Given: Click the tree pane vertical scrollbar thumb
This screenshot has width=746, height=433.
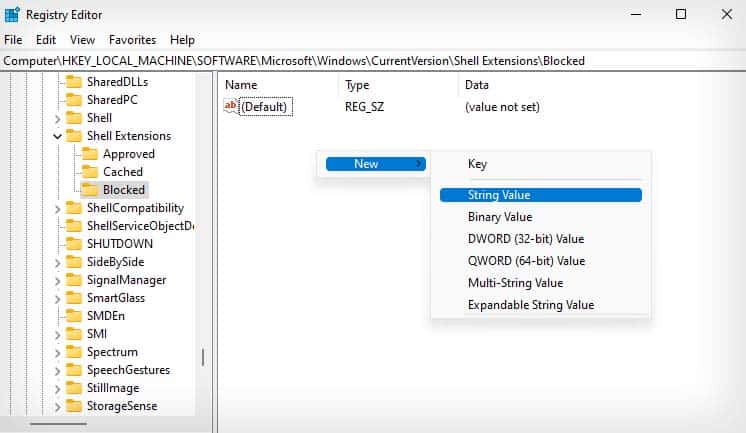Looking at the screenshot, I should click(x=203, y=357).
